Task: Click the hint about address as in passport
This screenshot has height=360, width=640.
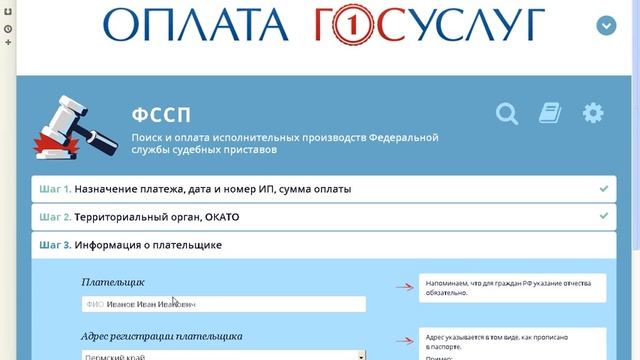Action: click(x=512, y=344)
